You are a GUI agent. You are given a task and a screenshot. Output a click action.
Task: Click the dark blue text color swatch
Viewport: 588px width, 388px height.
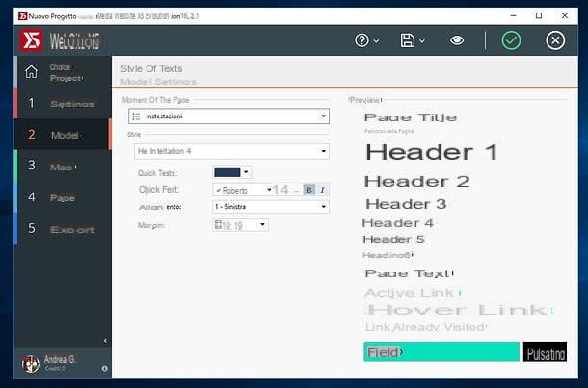click(227, 172)
